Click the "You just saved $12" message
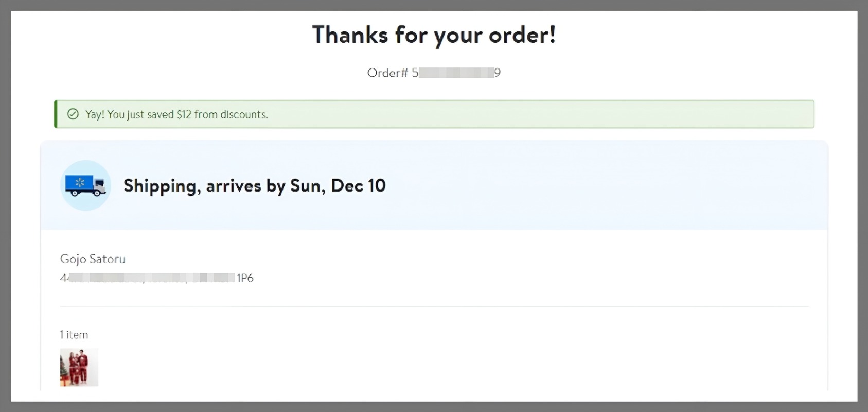Screen dimensions: 868x412 click(x=176, y=114)
